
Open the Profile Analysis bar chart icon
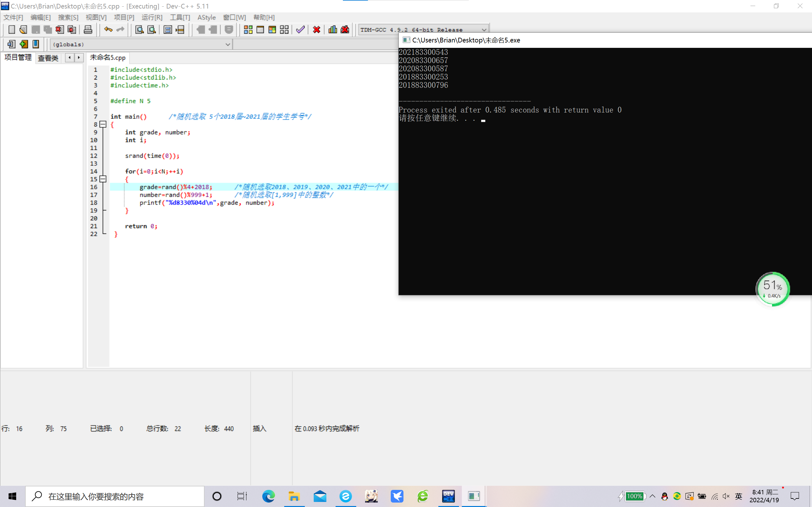point(332,29)
